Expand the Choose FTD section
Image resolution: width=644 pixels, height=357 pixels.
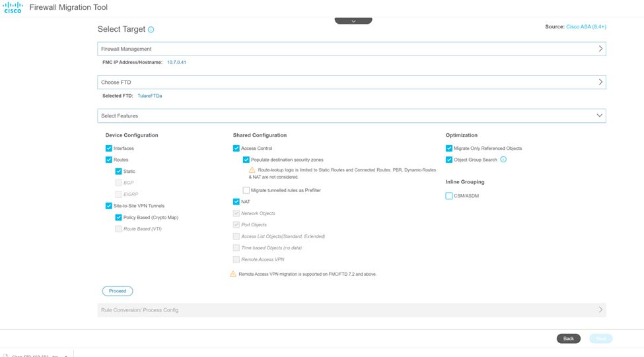[600, 82]
